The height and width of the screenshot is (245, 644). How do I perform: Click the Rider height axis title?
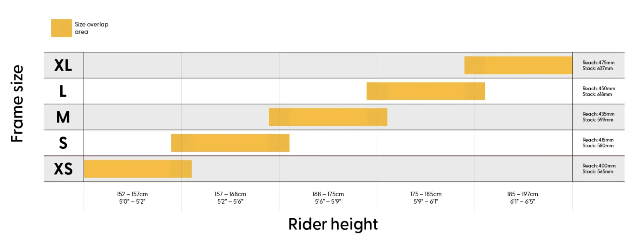click(x=333, y=224)
